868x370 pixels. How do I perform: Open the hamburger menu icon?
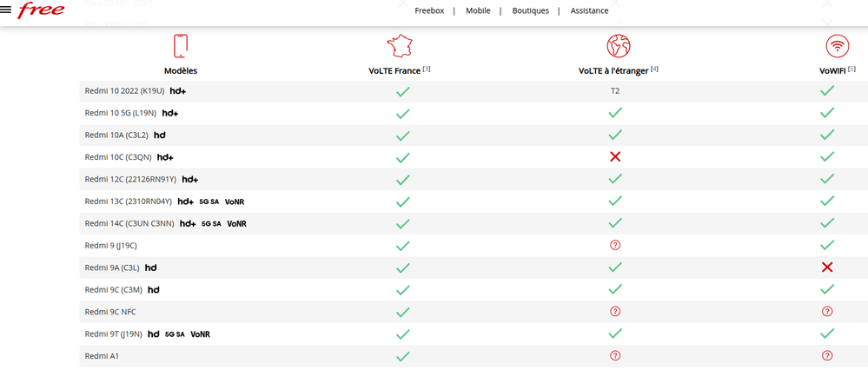pos(6,10)
